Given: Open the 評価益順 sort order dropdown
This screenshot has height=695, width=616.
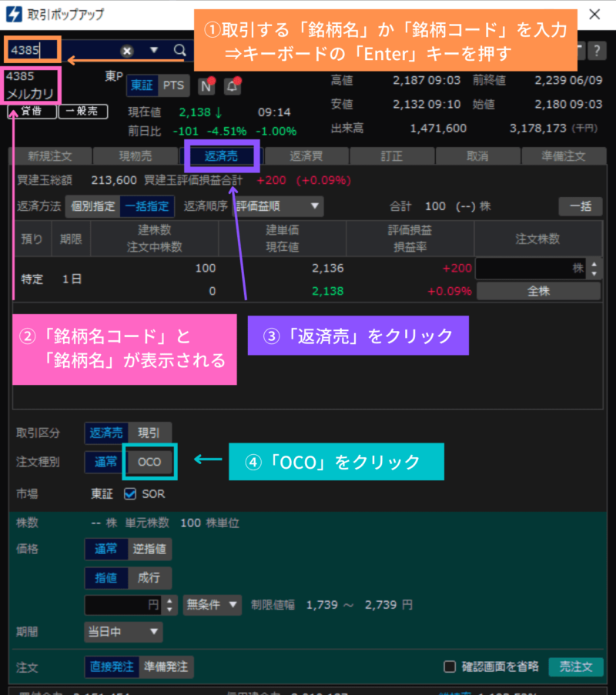Looking at the screenshot, I should click(277, 206).
